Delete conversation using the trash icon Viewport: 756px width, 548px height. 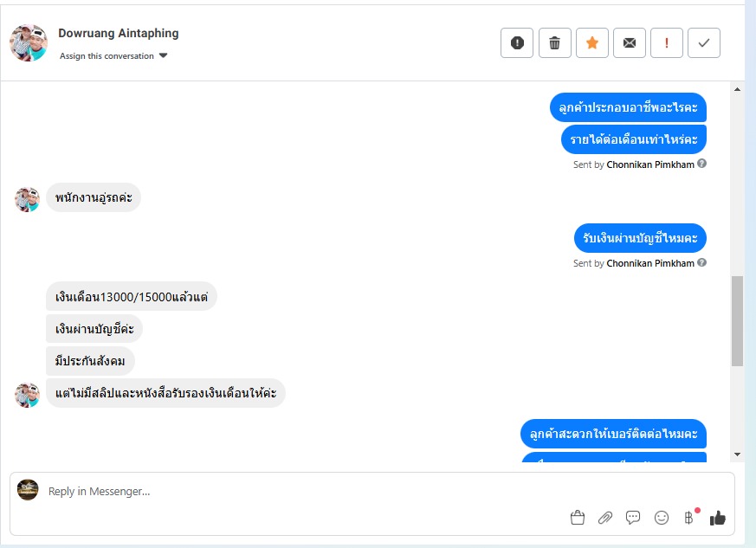(555, 42)
